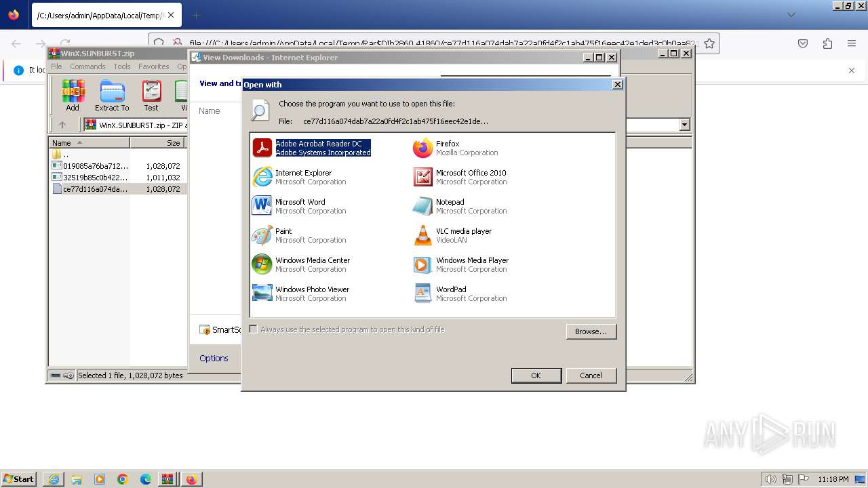This screenshot has height=488, width=868.
Task: Click the action center flag tray icon
Action: [x=804, y=479]
